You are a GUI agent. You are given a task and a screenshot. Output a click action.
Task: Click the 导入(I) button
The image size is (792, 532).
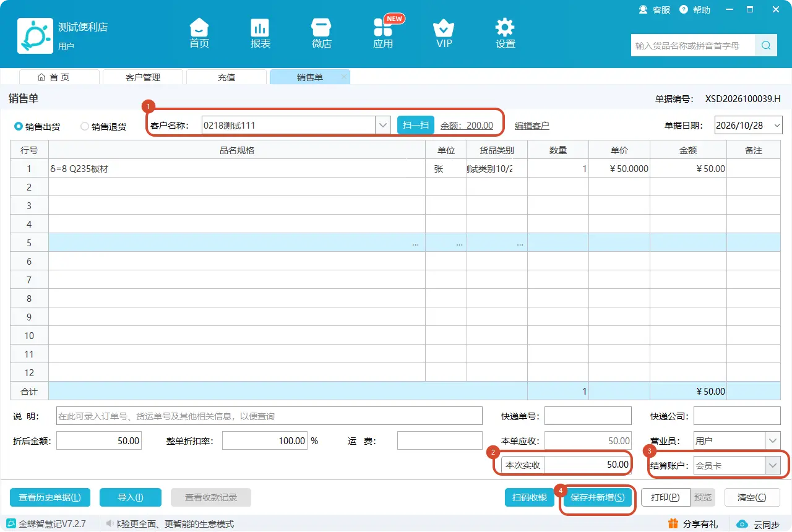point(131,497)
